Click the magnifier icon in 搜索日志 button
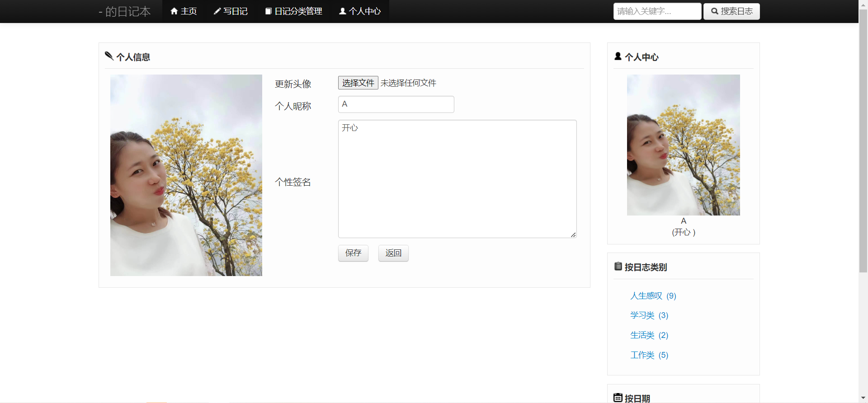Image resolution: width=868 pixels, height=403 pixels. [x=715, y=11]
